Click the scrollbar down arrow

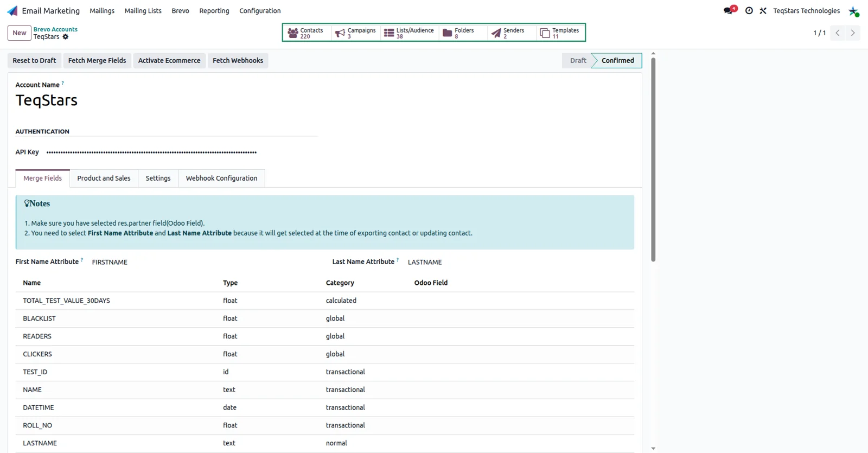pyautogui.click(x=653, y=449)
